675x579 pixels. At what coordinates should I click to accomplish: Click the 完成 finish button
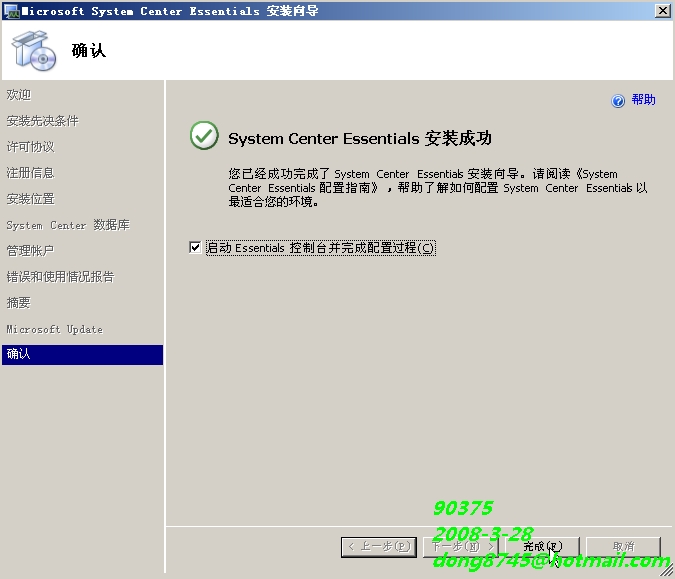click(542, 547)
